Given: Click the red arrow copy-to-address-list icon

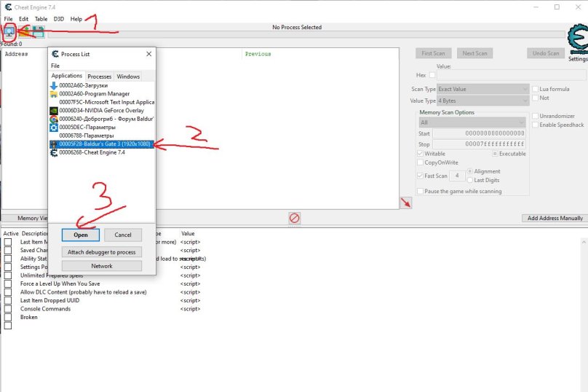Looking at the screenshot, I should tap(405, 202).
